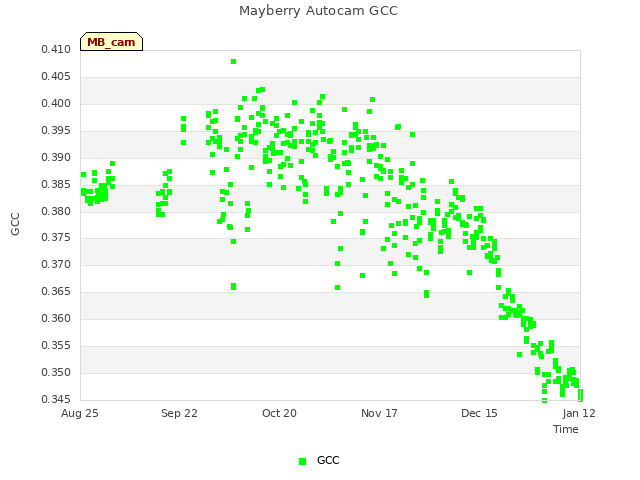This screenshot has height=480, width=640.
Task: Click the Time axis title
Action: tap(566, 429)
